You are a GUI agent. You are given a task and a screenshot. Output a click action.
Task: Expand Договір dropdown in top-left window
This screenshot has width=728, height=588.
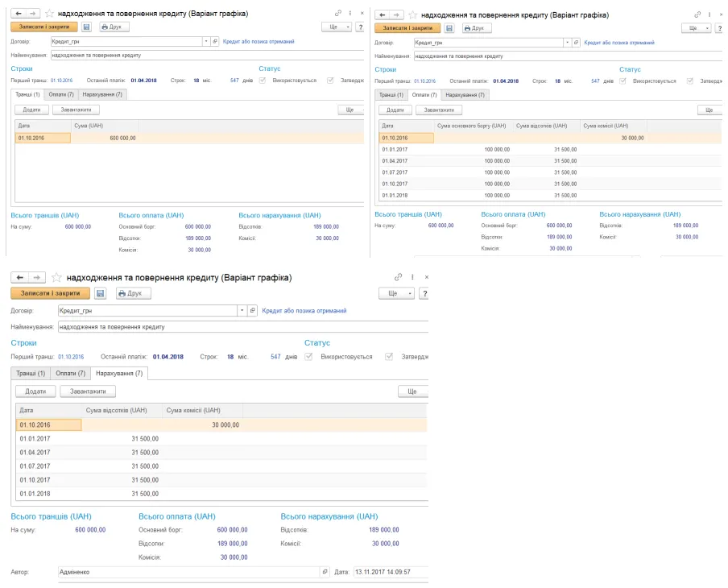(205, 41)
